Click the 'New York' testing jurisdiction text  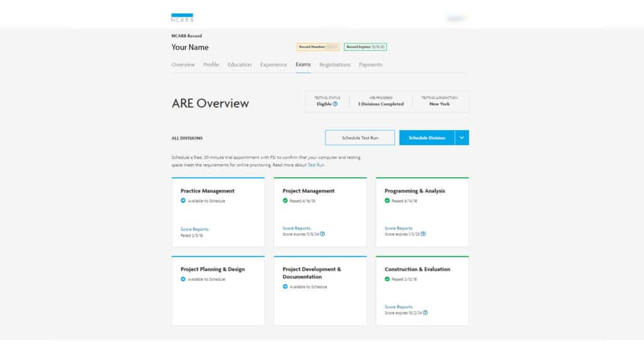tap(439, 104)
